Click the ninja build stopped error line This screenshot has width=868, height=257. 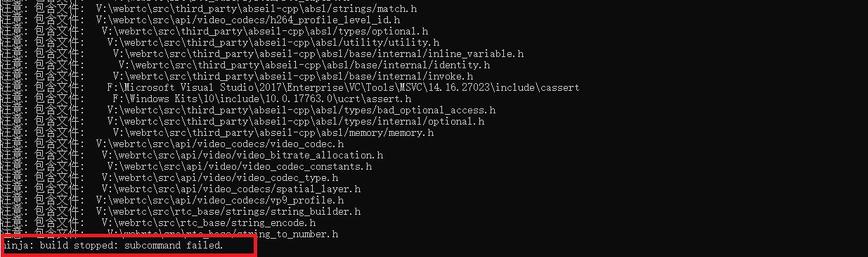(x=112, y=246)
